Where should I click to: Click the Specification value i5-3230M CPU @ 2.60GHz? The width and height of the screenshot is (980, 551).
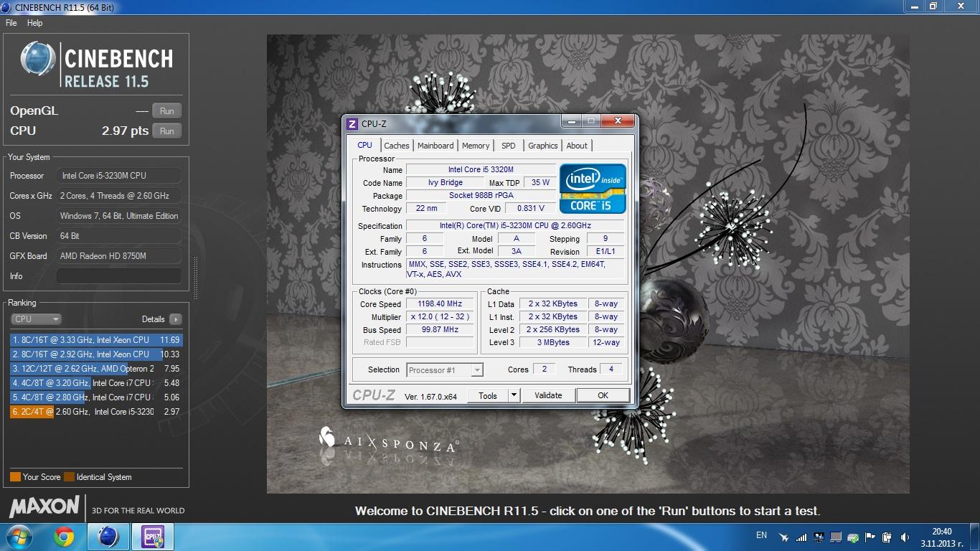[x=515, y=225]
